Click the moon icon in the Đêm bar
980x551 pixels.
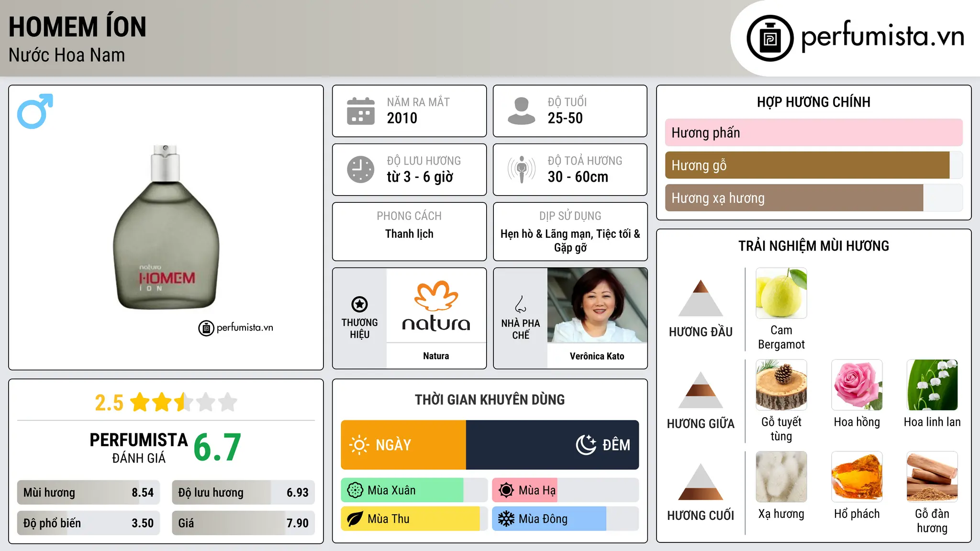[x=586, y=444]
